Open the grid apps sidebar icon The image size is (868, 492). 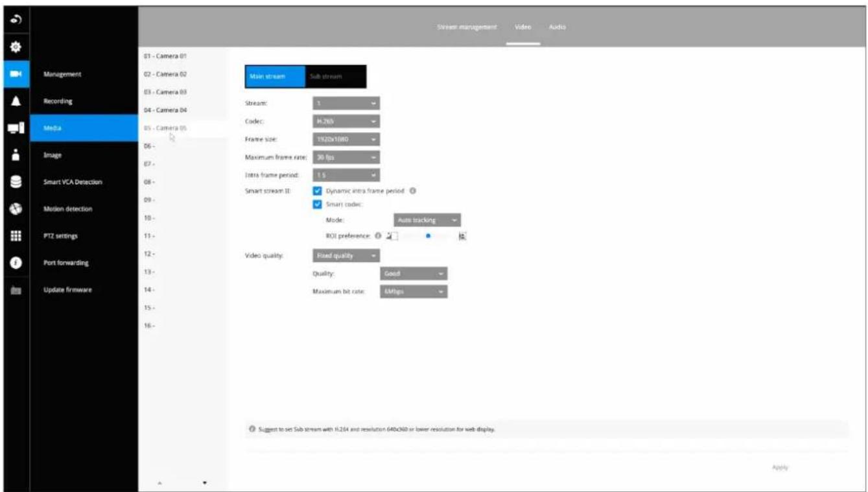pos(16,236)
